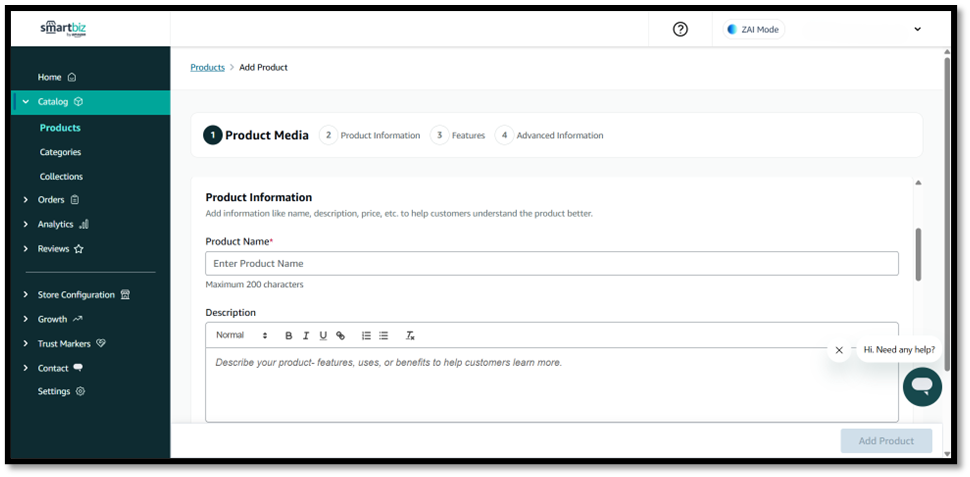
Task: Insert a numbered list in Description
Action: (366, 336)
